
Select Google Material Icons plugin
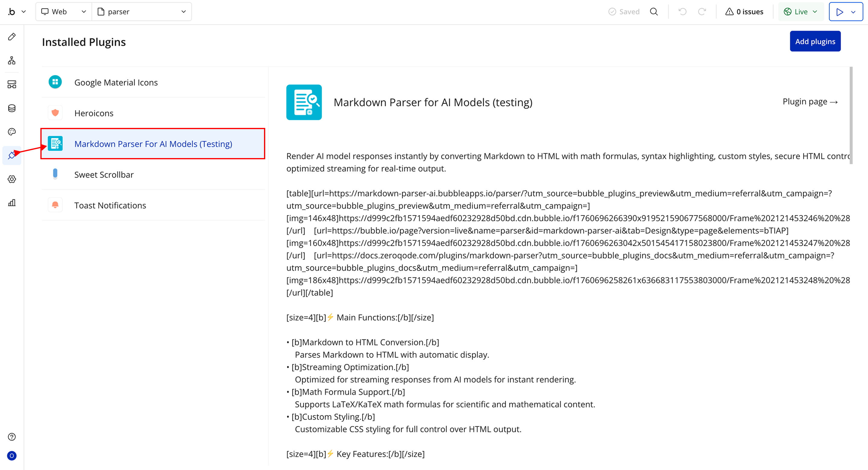coord(115,83)
